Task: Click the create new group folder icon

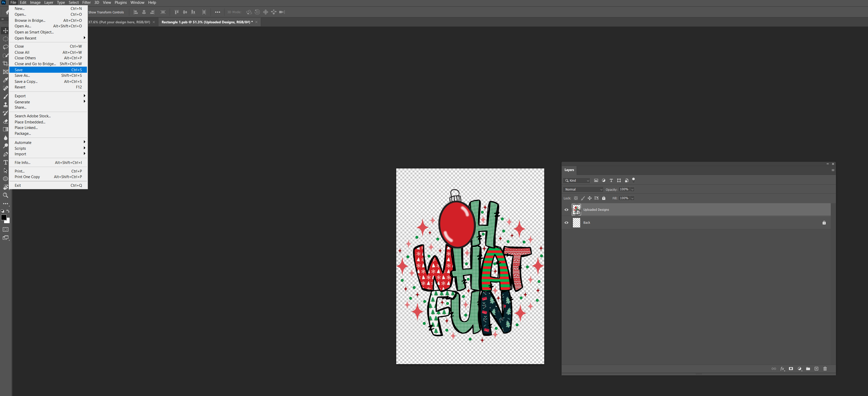Action: point(808,369)
